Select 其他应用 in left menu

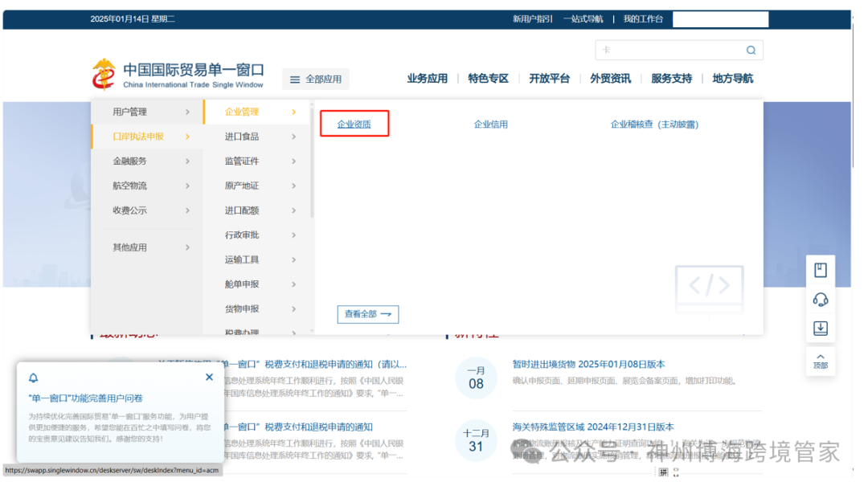129,247
